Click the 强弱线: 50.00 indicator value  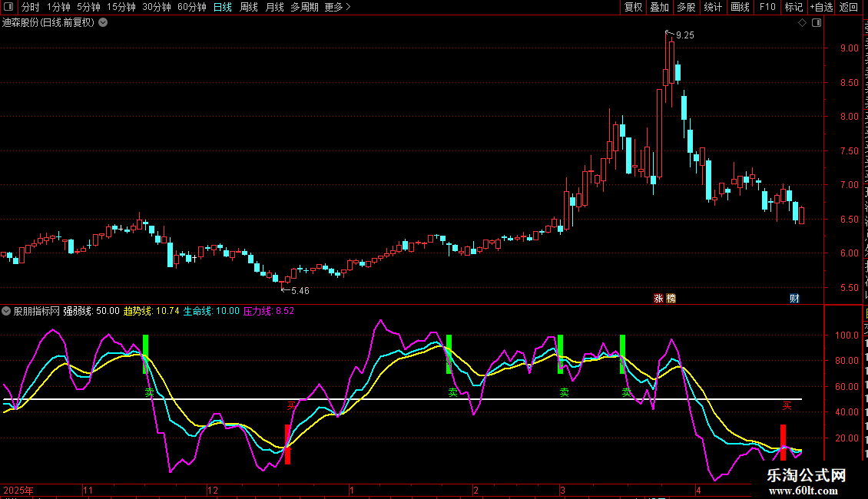point(91,311)
